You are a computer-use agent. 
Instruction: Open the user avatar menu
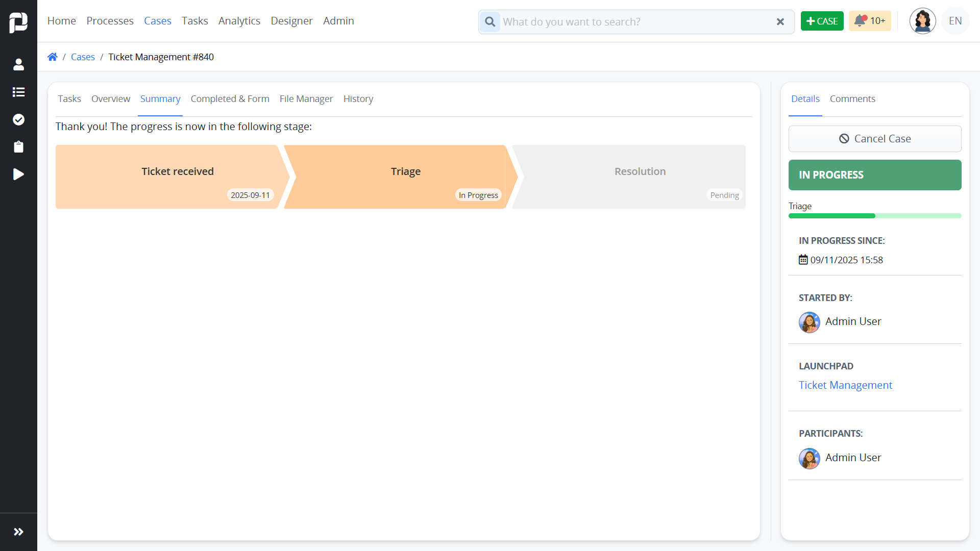(x=922, y=21)
